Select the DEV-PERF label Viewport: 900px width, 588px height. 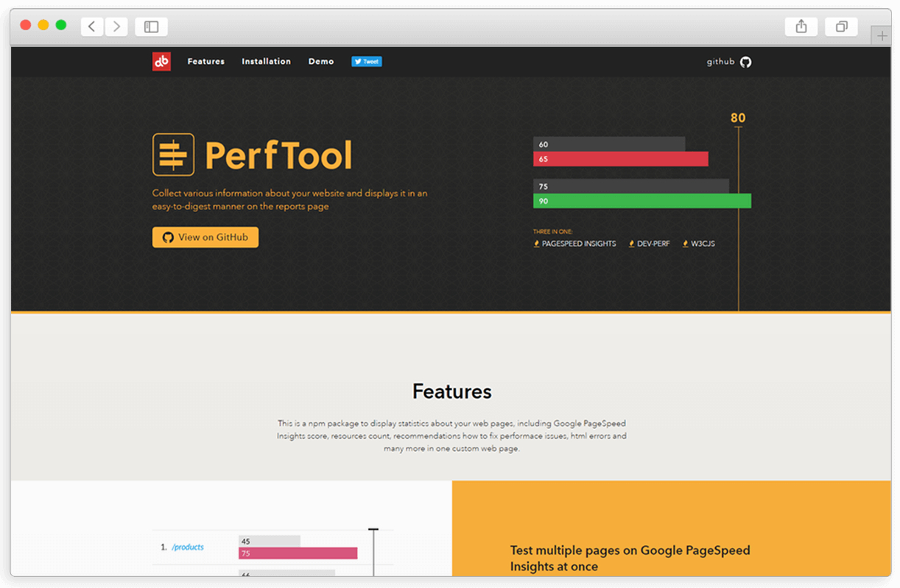[654, 244]
